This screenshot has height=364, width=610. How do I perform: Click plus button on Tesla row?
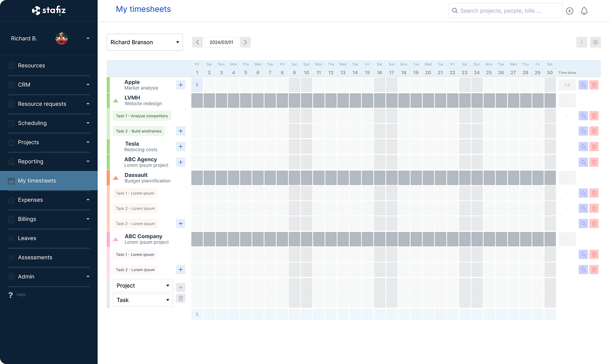tap(181, 146)
